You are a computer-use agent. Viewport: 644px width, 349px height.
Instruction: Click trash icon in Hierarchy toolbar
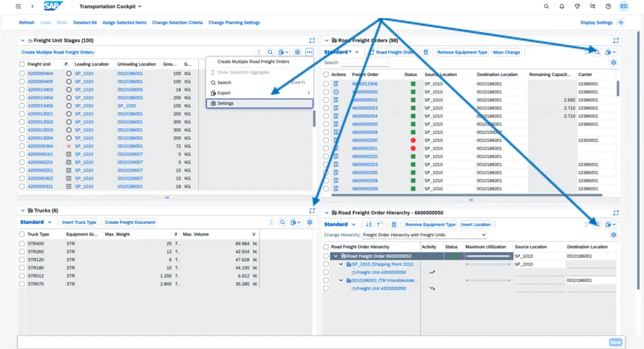[x=394, y=224]
